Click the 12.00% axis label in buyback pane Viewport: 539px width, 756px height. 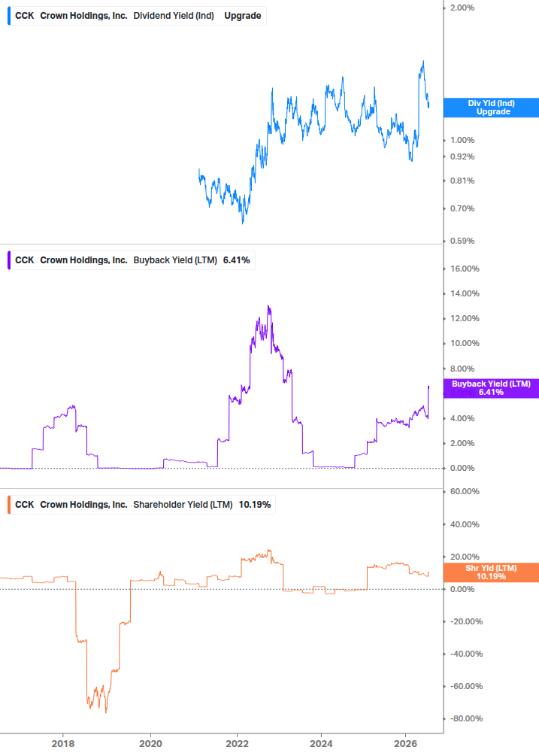tap(465, 319)
